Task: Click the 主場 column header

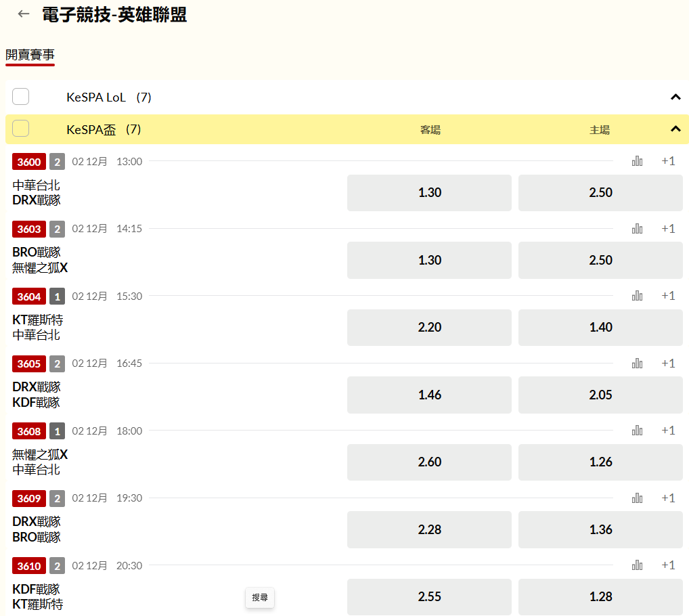Action: 600,129
